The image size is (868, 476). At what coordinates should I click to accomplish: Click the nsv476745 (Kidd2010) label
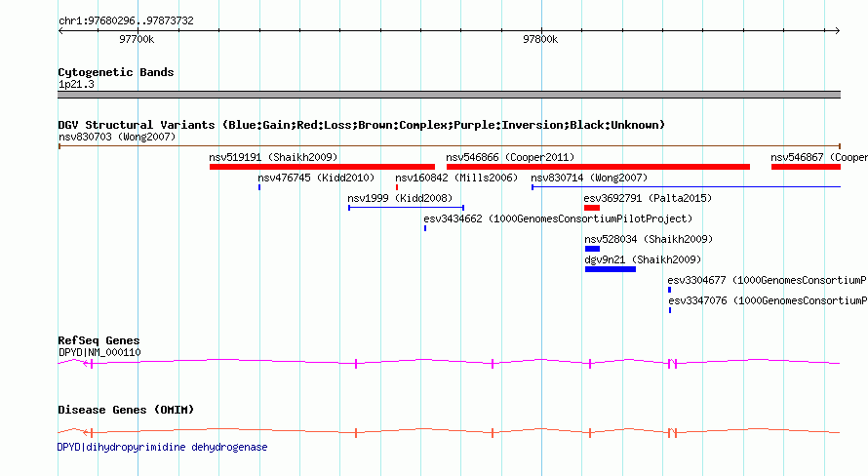coord(316,178)
